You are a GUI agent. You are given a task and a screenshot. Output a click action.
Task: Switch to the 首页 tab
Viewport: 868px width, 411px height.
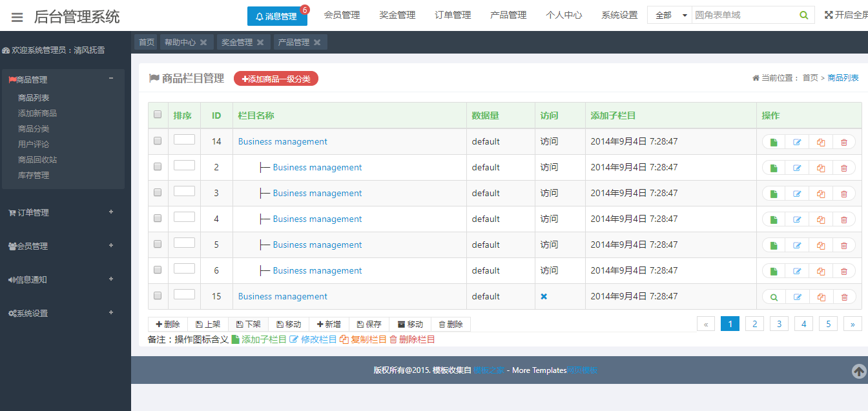tap(146, 43)
